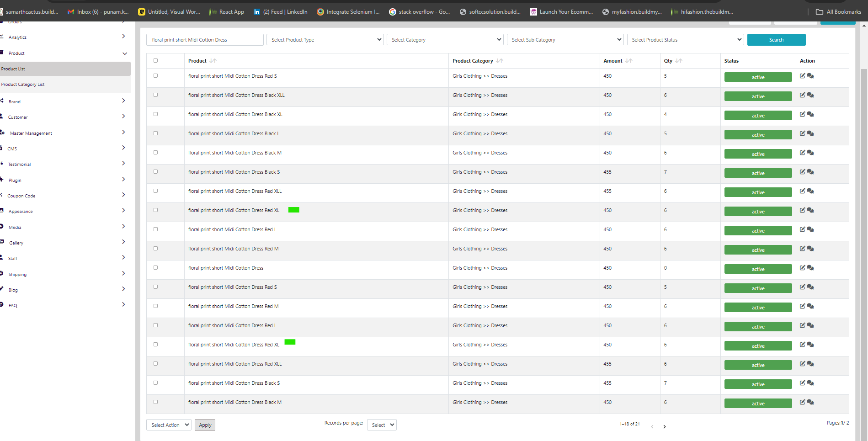
Task: Toggle active status of Dress Black XL
Action: click(x=758, y=116)
